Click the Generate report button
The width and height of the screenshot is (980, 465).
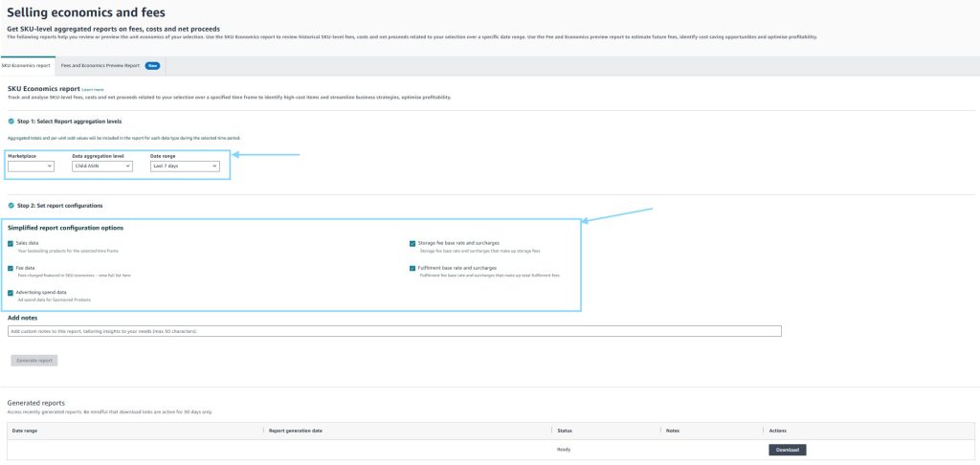click(x=34, y=360)
